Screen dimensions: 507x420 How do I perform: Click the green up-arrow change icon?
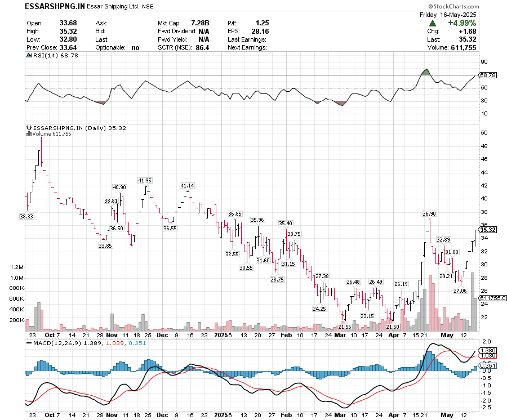[432, 23]
